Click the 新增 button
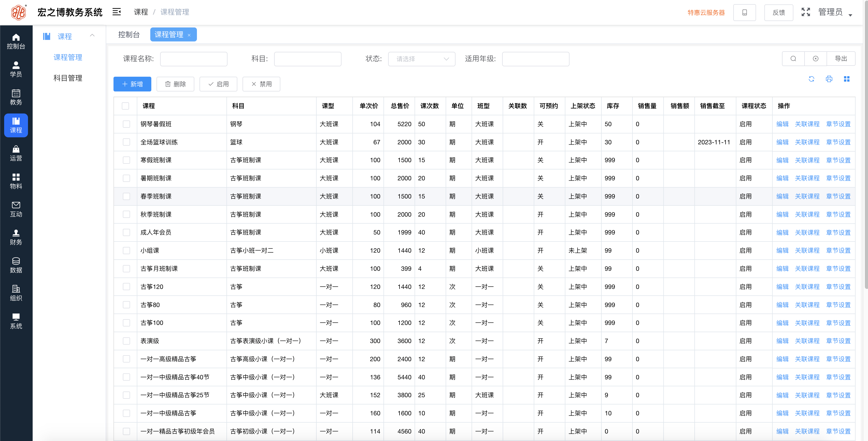868x441 pixels. pyautogui.click(x=132, y=84)
